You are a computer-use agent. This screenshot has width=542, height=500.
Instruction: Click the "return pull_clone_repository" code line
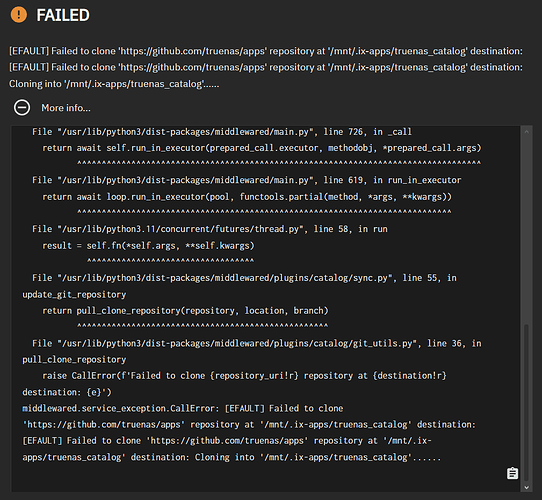(185, 311)
